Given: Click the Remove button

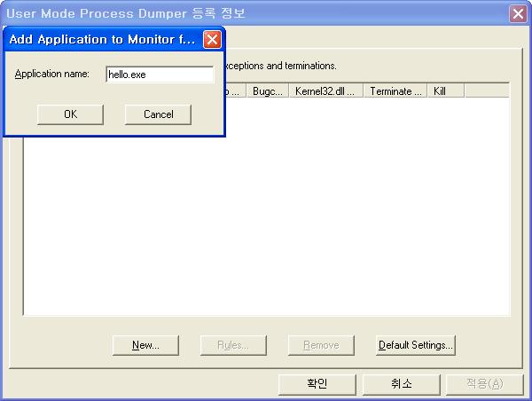Looking at the screenshot, I should pos(321,345).
